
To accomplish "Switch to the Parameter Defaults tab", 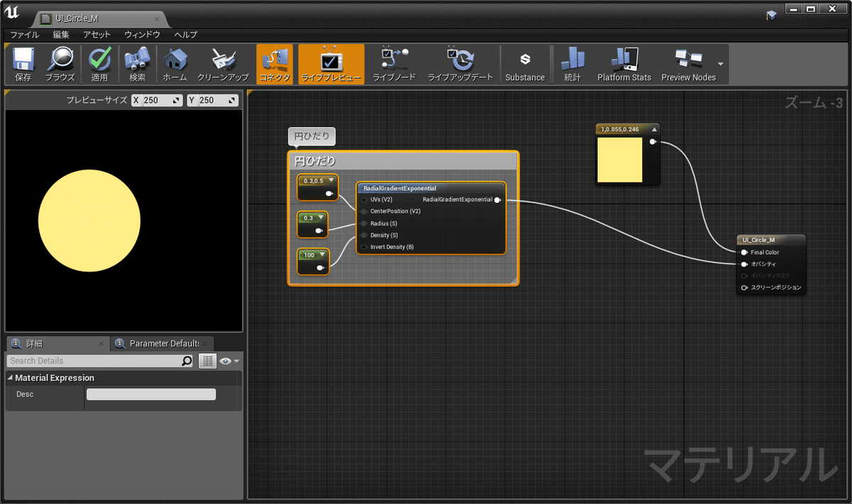I will [163, 343].
